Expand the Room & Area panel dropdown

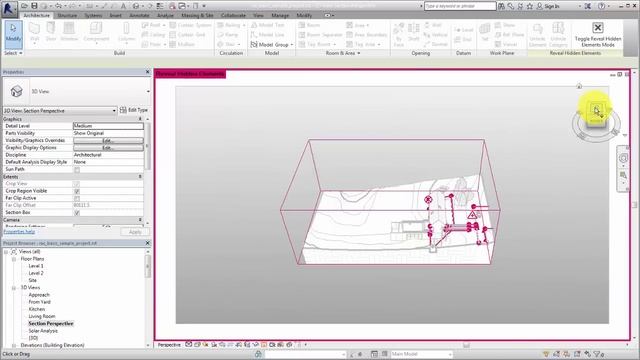[343, 53]
